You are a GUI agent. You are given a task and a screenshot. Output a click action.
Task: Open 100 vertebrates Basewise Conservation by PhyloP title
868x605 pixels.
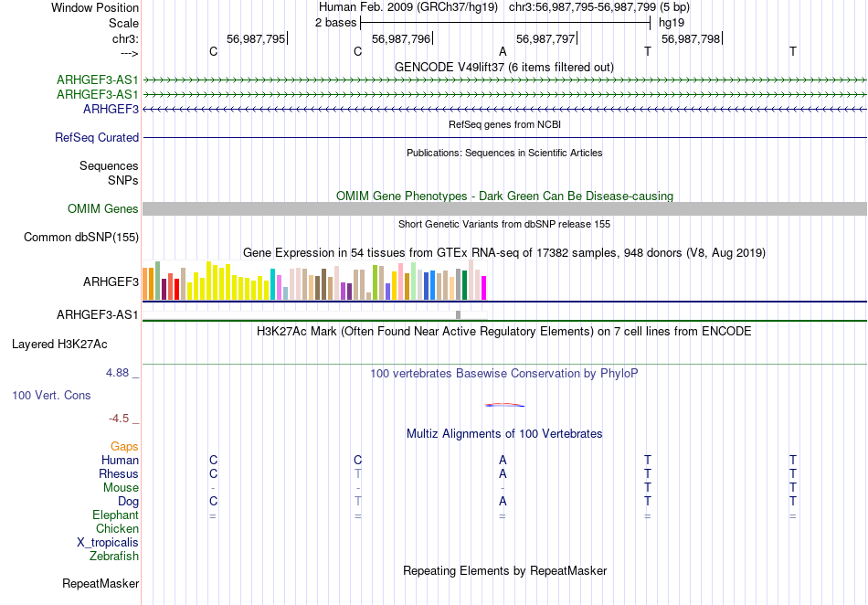504,374
